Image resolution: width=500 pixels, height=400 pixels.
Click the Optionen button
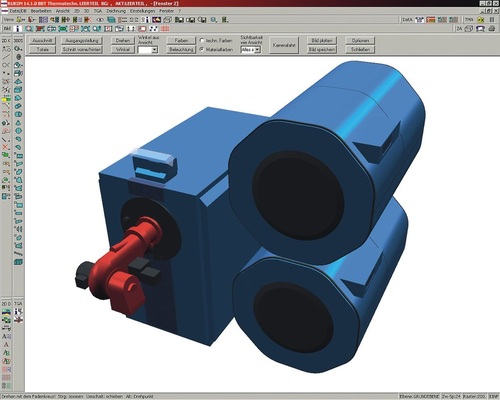pos(360,40)
